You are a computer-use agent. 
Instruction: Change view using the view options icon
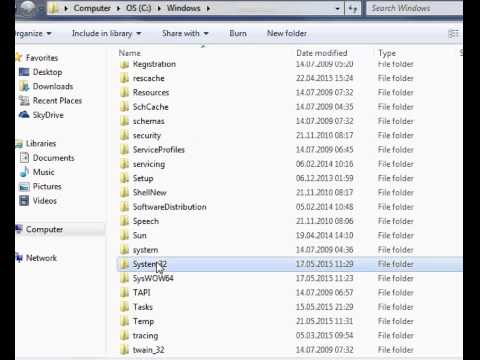pyautogui.click(x=453, y=34)
